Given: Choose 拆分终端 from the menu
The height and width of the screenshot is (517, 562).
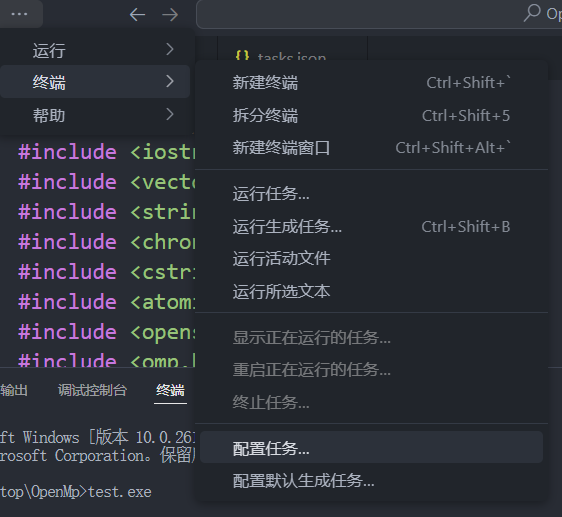Looking at the screenshot, I should (x=371, y=115).
